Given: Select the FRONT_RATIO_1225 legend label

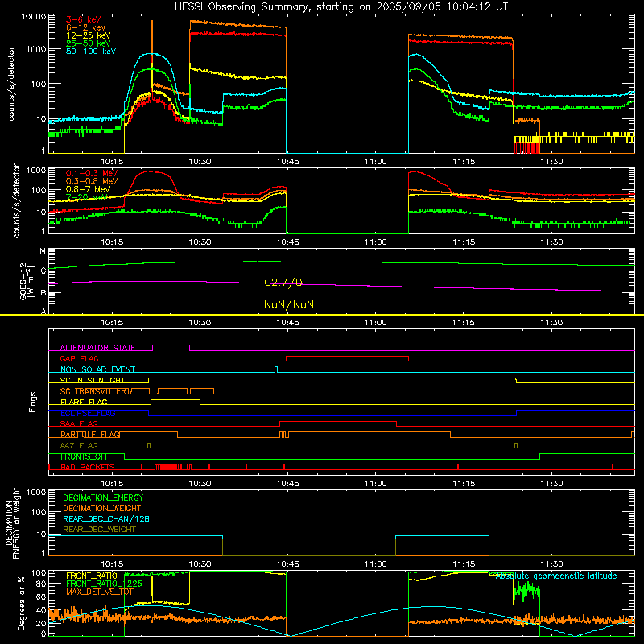Looking at the screenshot, I should coord(104,584).
